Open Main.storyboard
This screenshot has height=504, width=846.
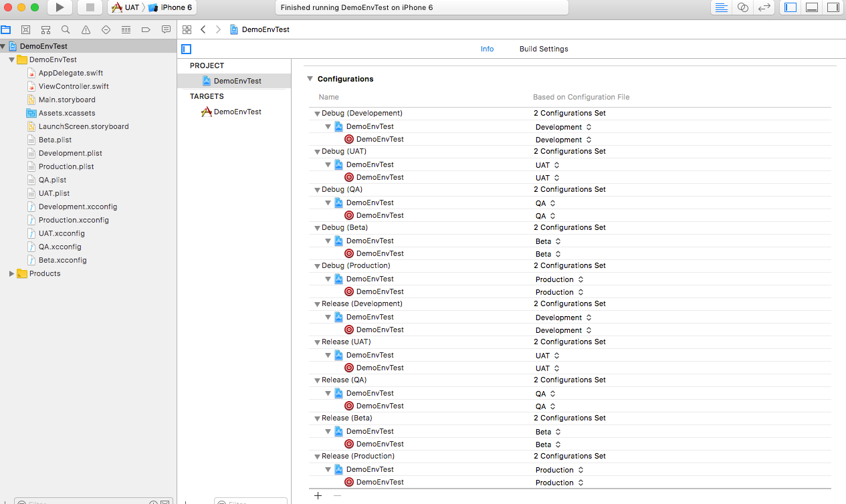pos(67,100)
